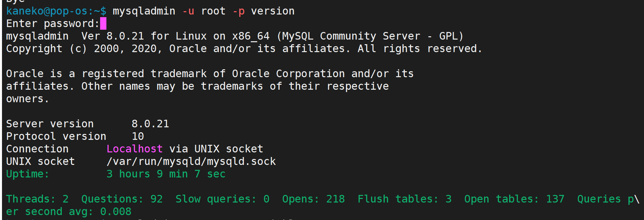The width and height of the screenshot is (644, 220).
Task: Click the -p flag in the command
Action: [x=239, y=11]
